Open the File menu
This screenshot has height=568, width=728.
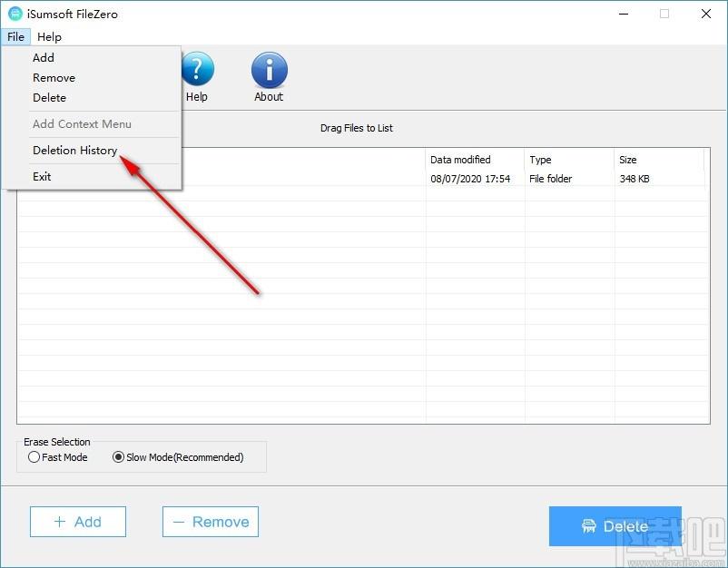[15, 37]
